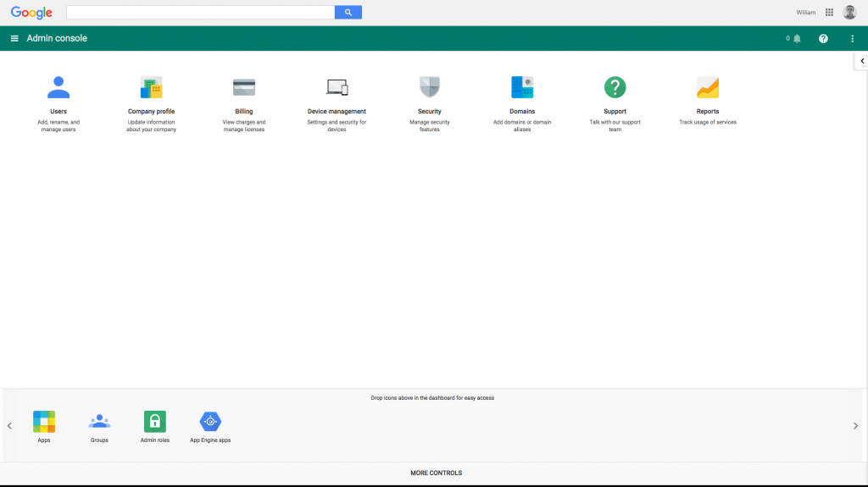Click 'Manage security features' text

[430, 125]
